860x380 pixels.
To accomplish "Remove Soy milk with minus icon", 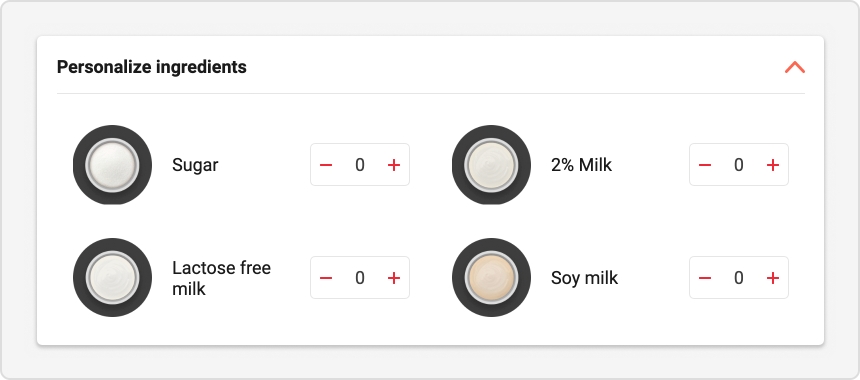I will point(705,278).
